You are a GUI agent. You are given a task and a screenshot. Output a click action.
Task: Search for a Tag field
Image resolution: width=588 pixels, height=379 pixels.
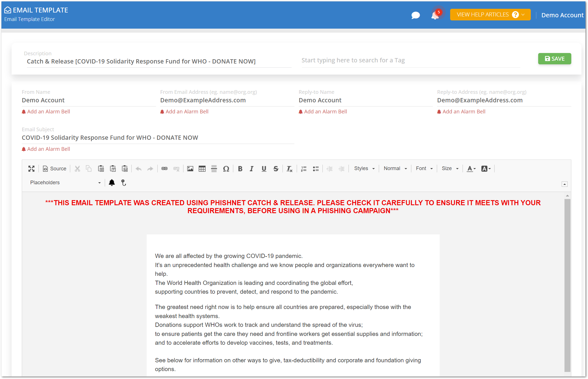pos(411,60)
